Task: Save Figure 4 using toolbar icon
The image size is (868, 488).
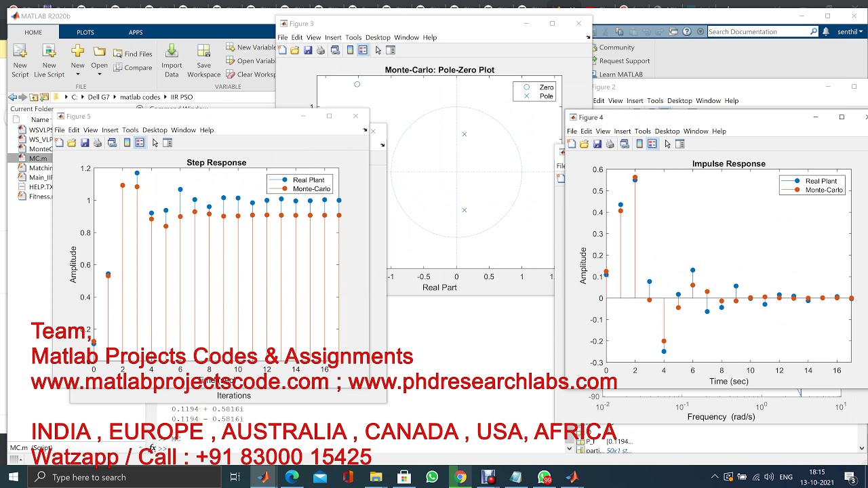Action: (597, 144)
